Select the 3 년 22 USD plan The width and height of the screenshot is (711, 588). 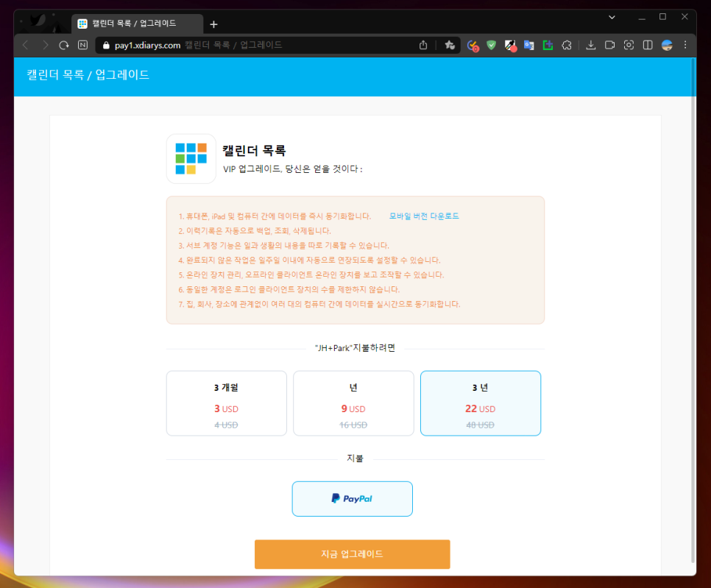click(480, 403)
